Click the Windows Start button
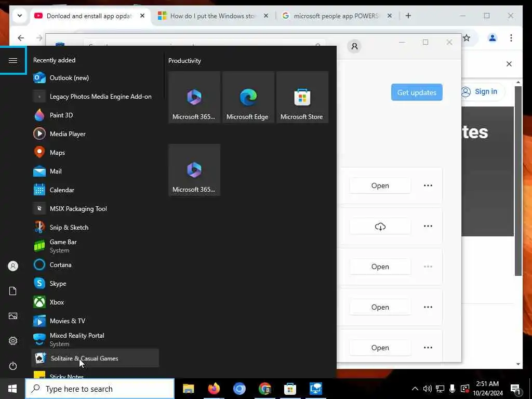Screen dimensions: 532x399 12,389
